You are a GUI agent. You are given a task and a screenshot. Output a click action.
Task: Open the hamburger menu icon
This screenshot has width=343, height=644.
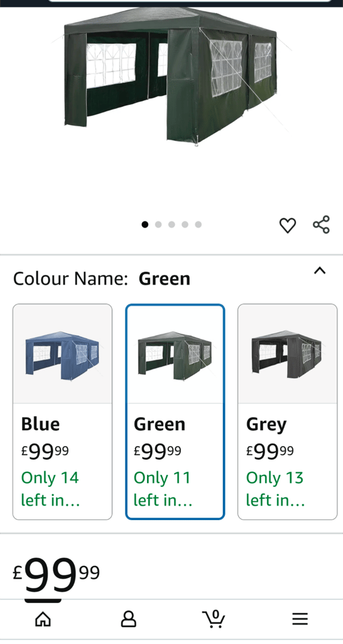click(300, 619)
